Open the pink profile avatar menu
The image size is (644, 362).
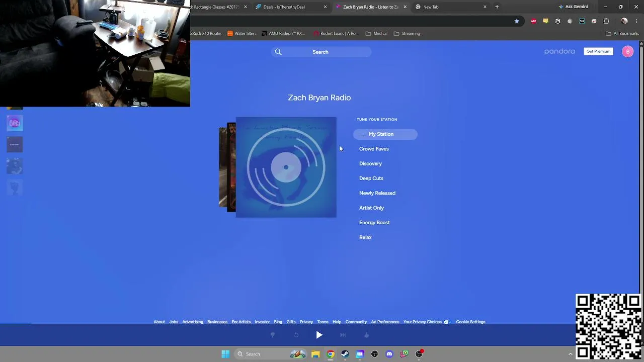click(x=627, y=51)
